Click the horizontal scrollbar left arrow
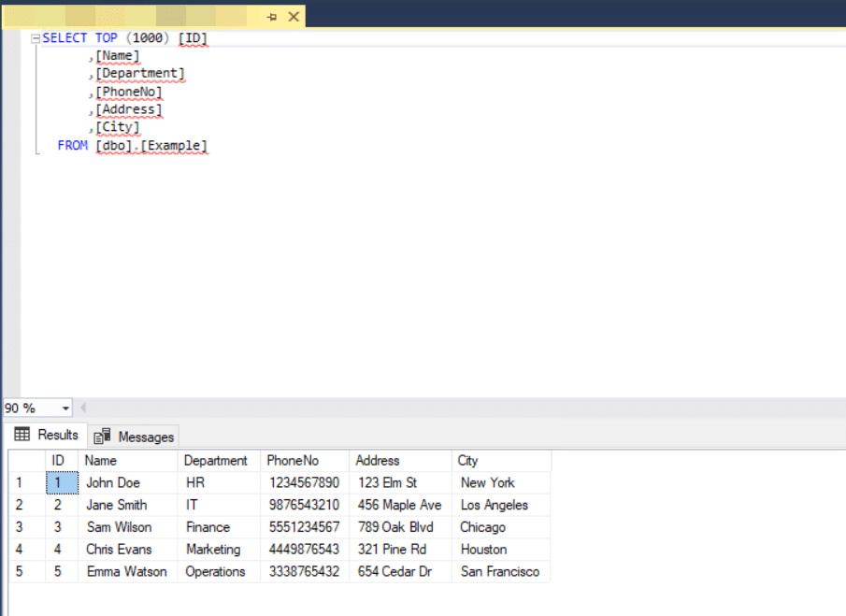 (82, 408)
